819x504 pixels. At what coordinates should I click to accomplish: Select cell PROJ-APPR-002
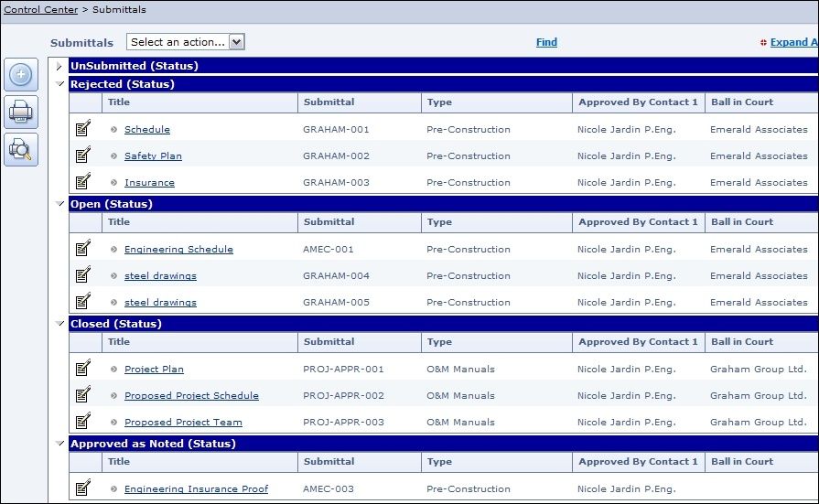(x=343, y=396)
